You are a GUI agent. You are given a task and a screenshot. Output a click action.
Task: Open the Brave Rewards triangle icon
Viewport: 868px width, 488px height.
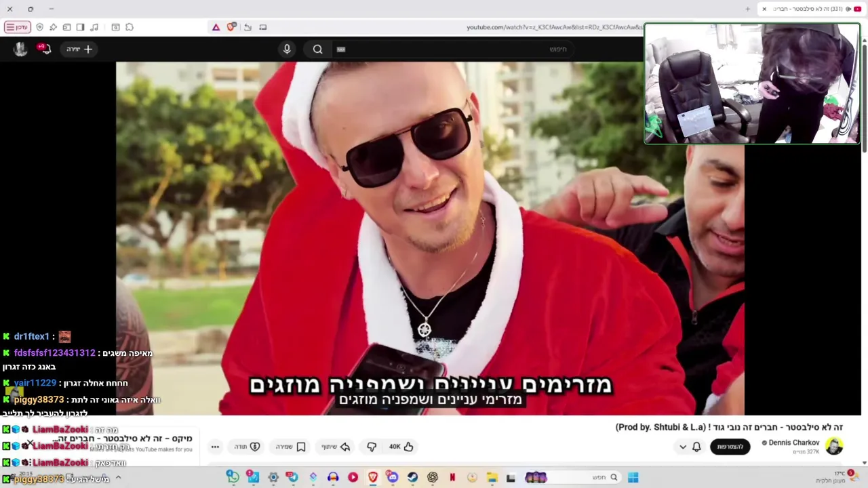[216, 27]
